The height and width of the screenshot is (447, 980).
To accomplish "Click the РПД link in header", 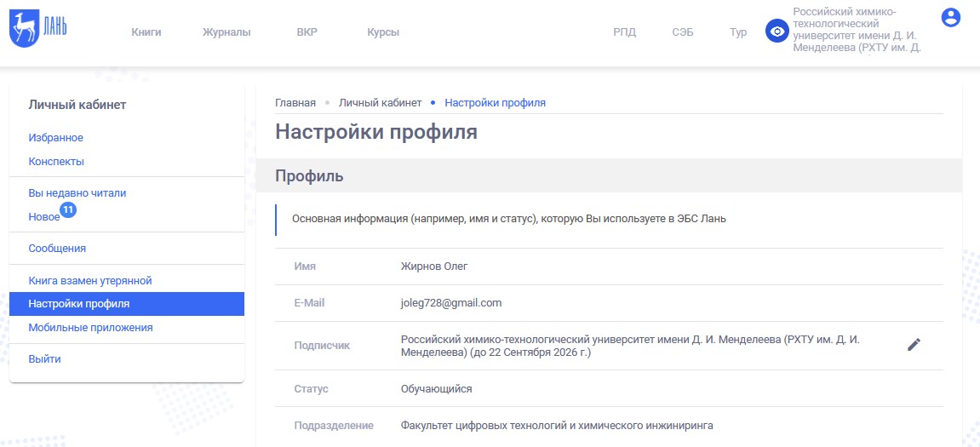I will (x=624, y=32).
